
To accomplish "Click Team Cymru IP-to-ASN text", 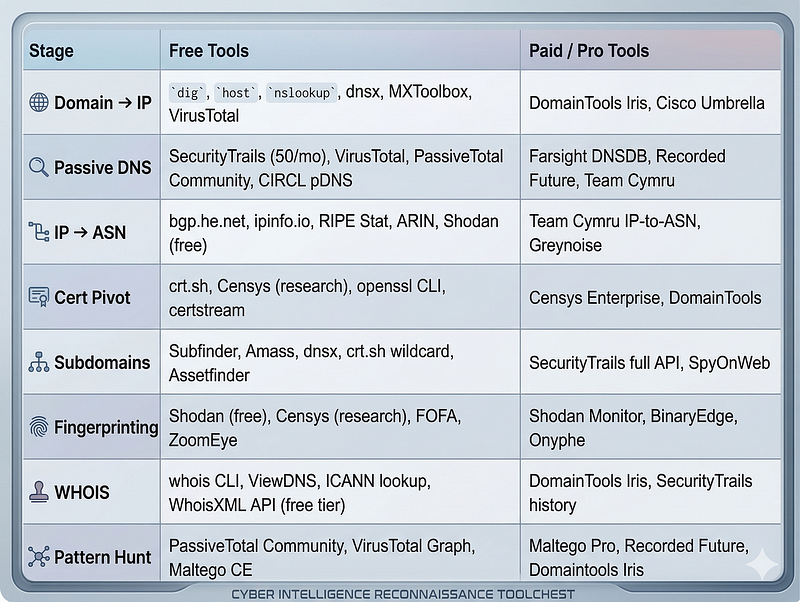I will pos(614,221).
